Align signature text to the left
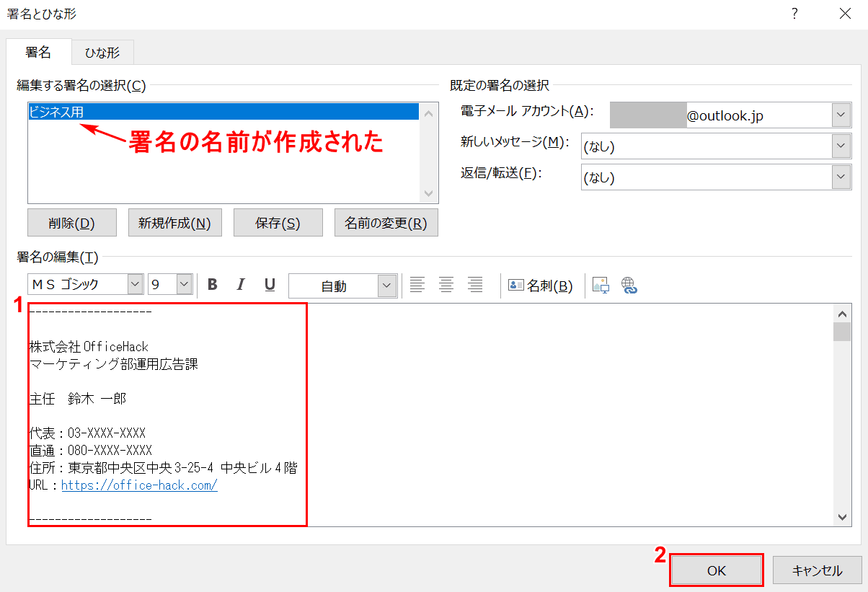This screenshot has width=868, height=592. (417, 285)
